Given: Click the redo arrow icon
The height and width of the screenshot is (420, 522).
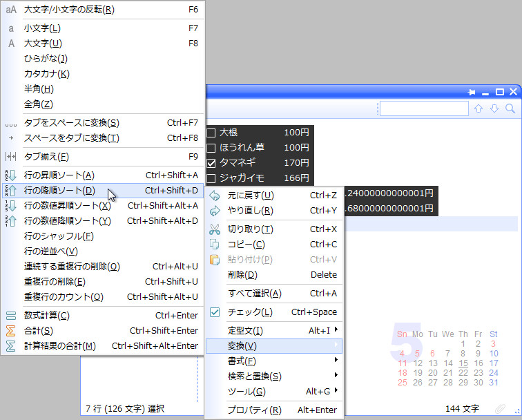Looking at the screenshot, I should (215, 211).
